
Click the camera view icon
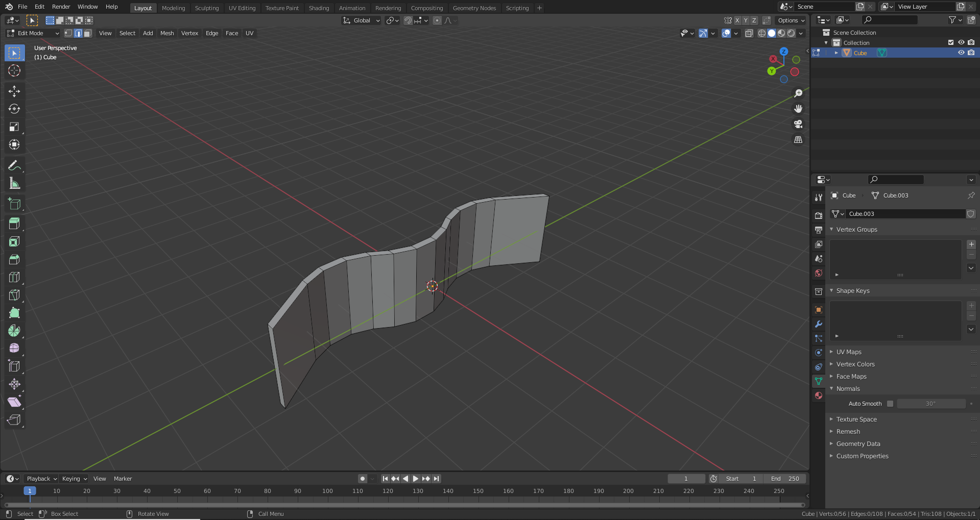(x=798, y=124)
